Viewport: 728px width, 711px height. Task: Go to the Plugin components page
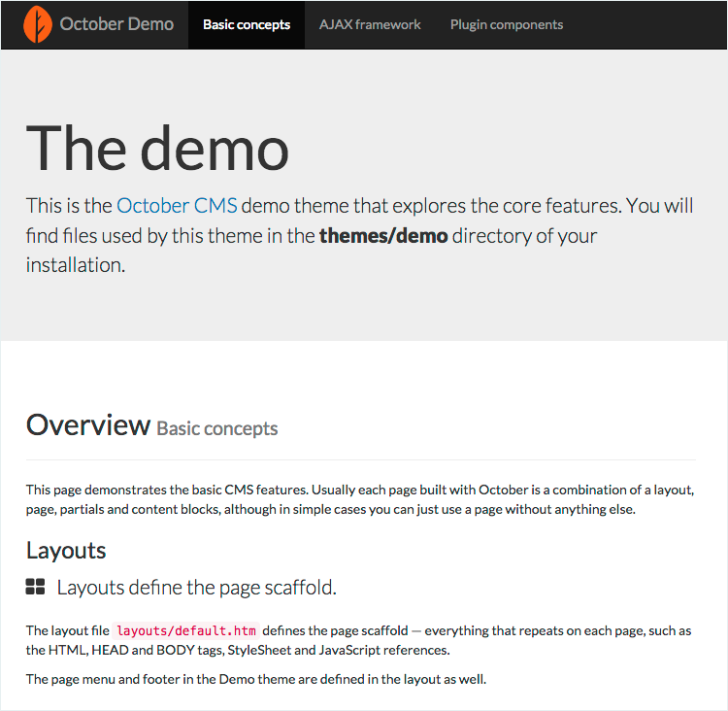[507, 24]
